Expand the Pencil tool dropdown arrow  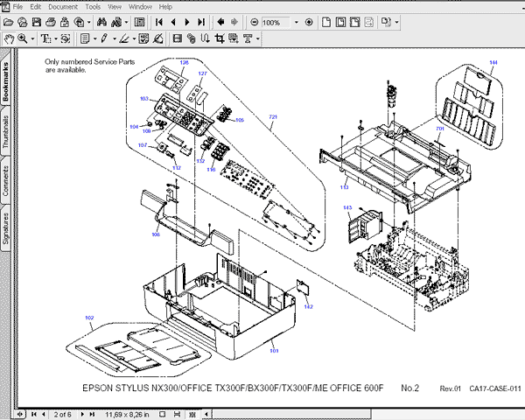114,39
